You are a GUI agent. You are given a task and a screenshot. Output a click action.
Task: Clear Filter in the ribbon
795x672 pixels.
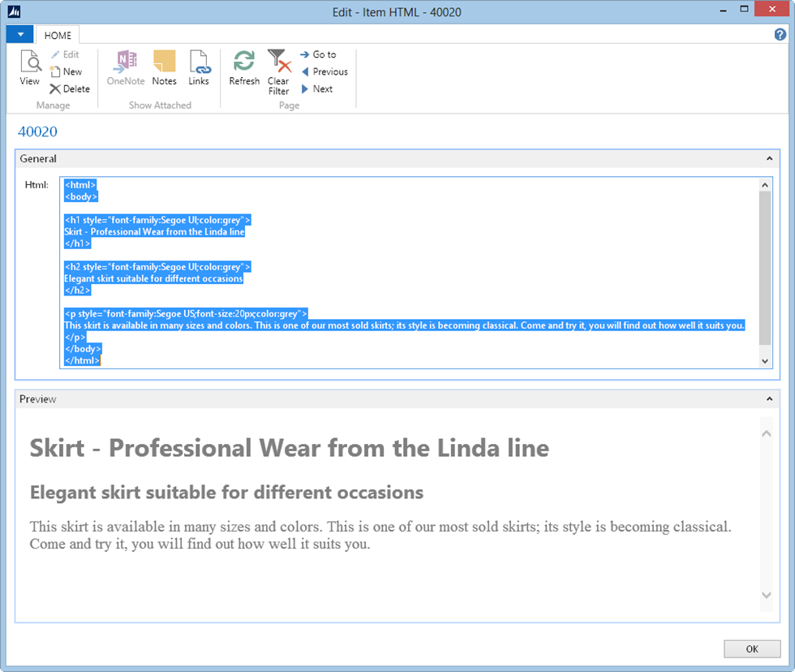[x=278, y=71]
